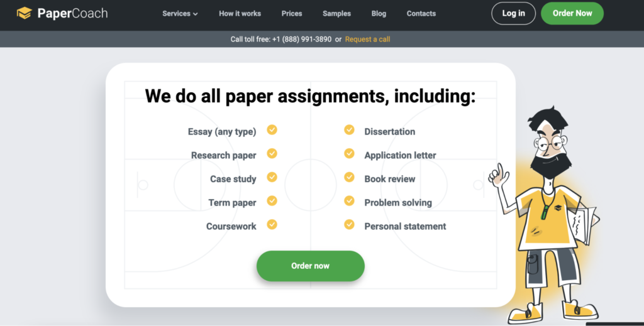Click the heading We do all paper assignments
Viewport: 644px width, 326px height.
(310, 96)
